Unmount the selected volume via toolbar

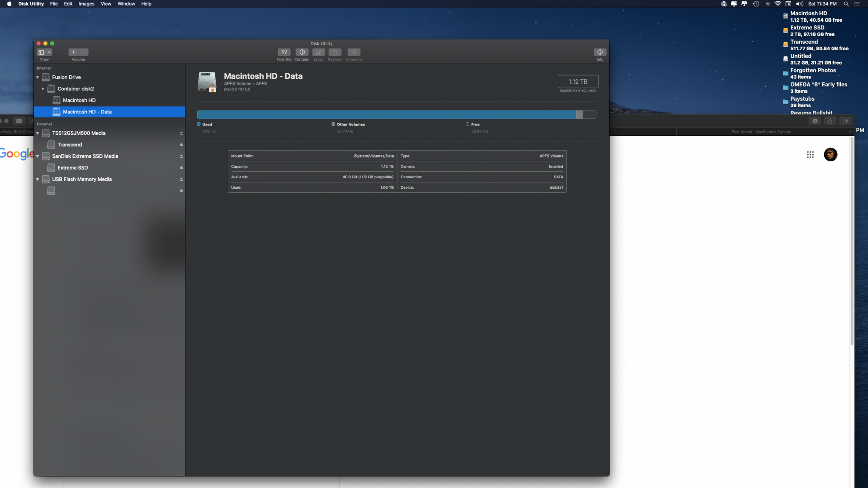tap(354, 52)
